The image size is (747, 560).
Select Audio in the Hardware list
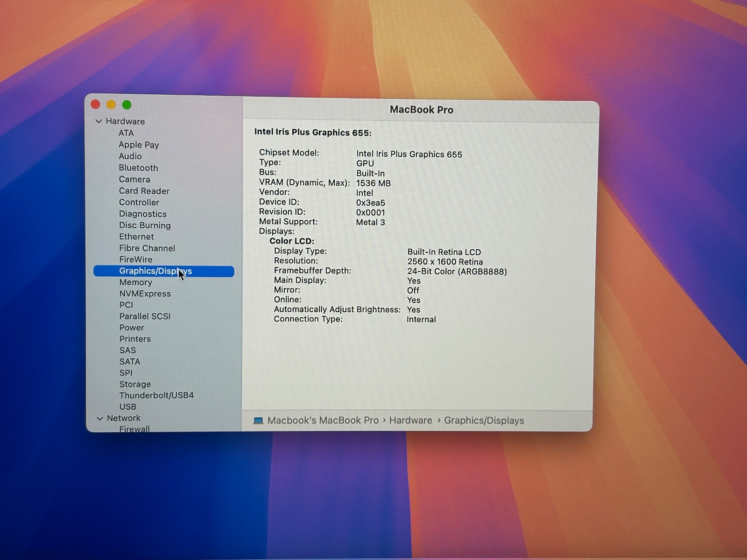point(130,156)
